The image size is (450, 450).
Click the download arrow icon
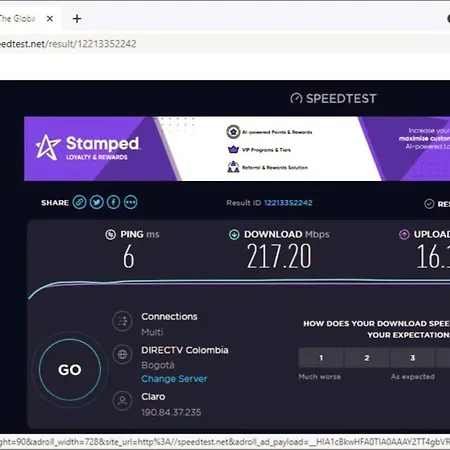coord(234,234)
